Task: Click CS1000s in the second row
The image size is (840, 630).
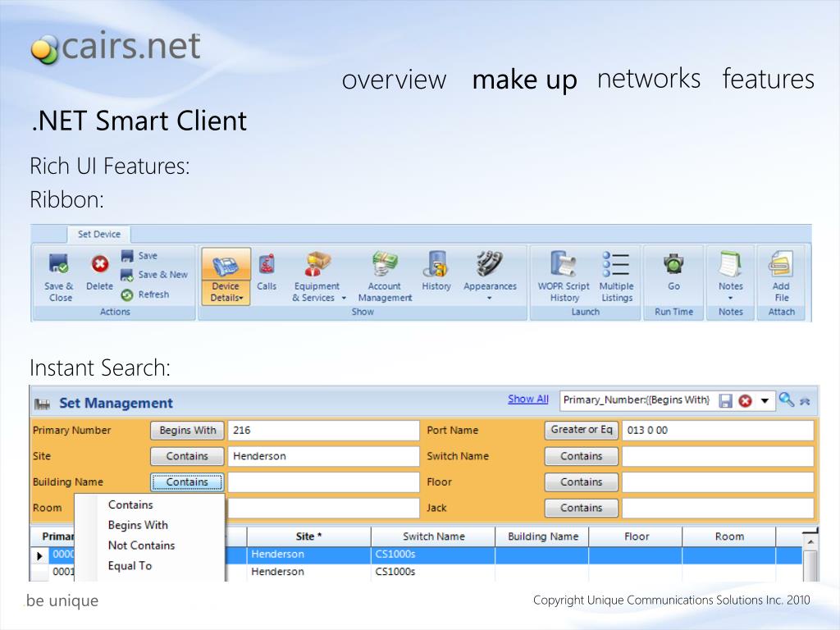Action: pos(395,572)
